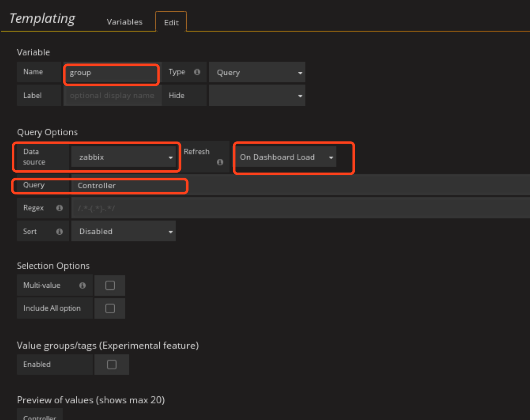Expand the Hide dropdown

(257, 96)
